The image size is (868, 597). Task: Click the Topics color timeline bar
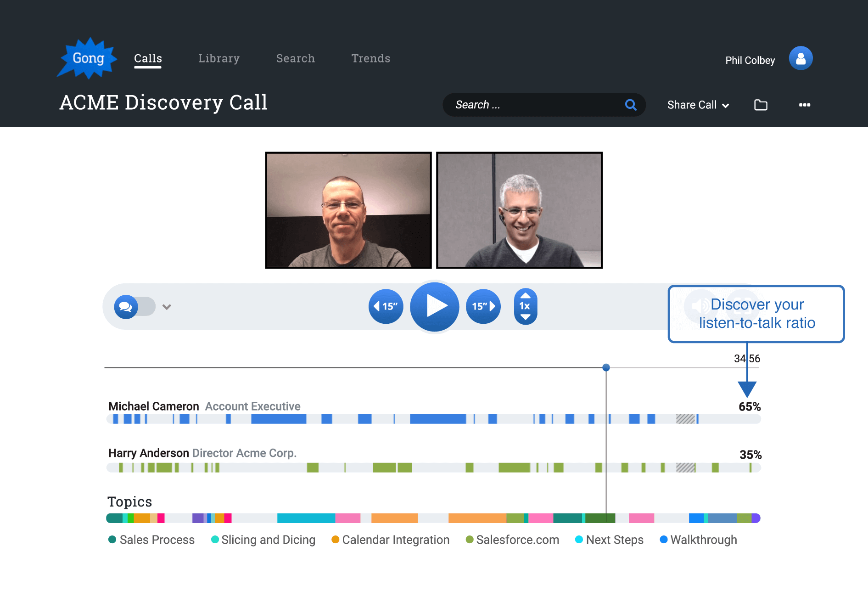433,518
